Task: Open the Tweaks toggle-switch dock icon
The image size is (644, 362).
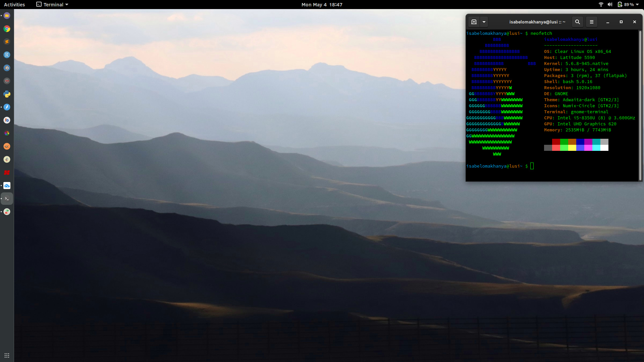Action: pos(7,212)
